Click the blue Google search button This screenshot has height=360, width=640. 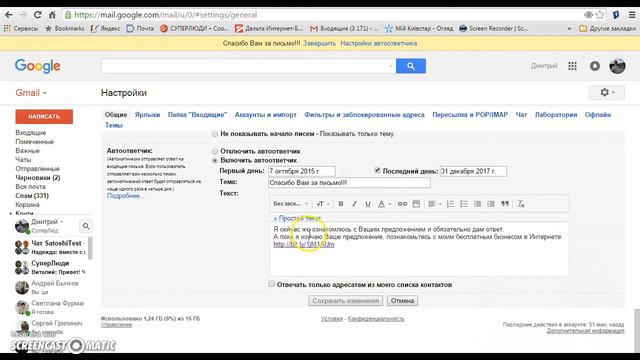(x=411, y=66)
